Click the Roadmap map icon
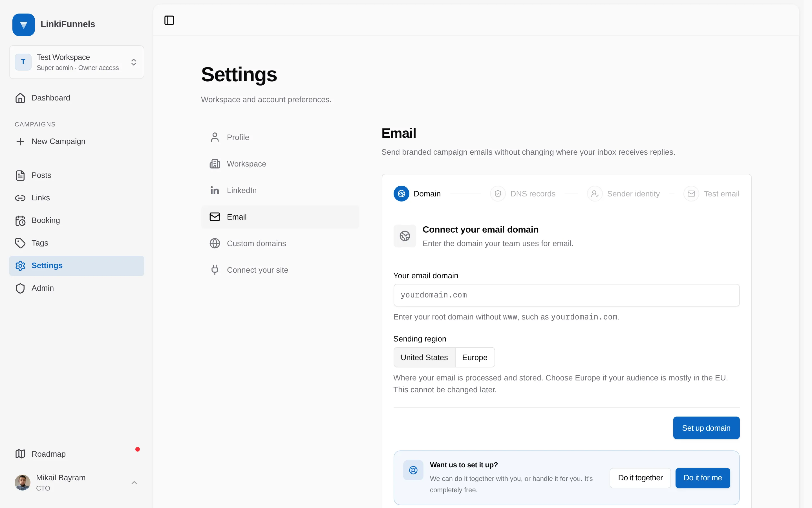Image resolution: width=812 pixels, height=508 pixels. click(20, 454)
